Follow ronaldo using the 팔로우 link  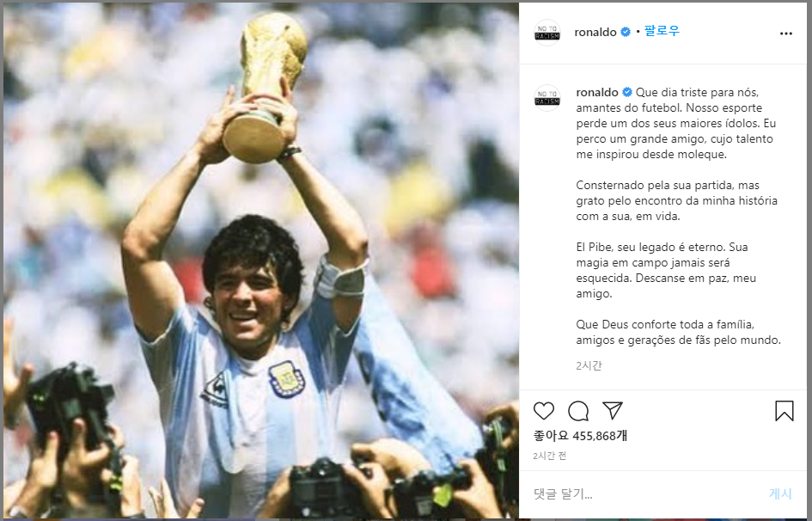click(662, 31)
